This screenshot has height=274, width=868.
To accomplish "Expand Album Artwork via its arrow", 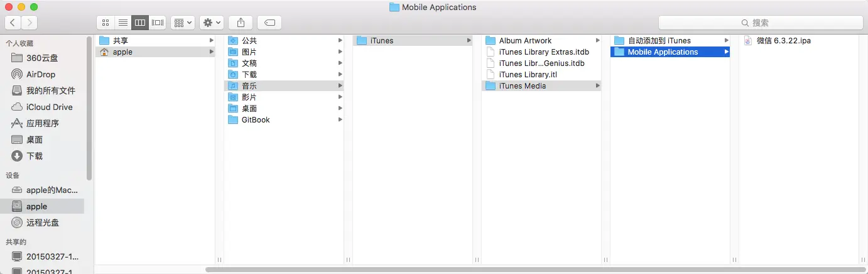I will 598,40.
